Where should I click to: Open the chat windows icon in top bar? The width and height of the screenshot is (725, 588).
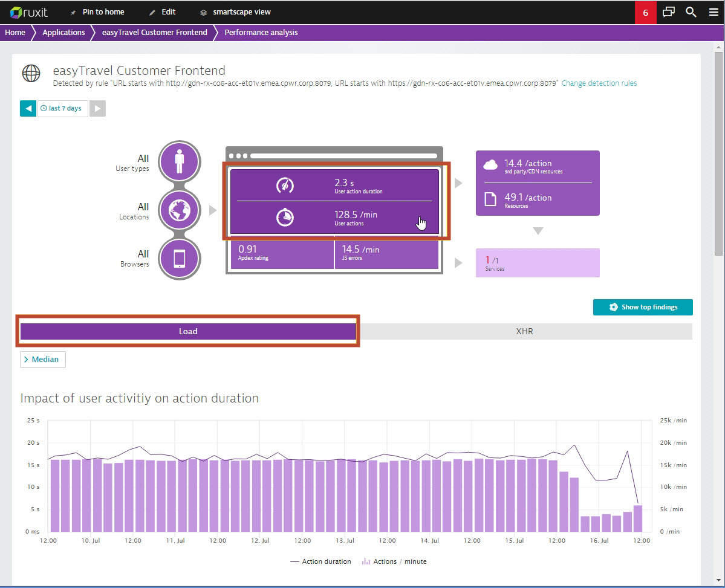669,12
